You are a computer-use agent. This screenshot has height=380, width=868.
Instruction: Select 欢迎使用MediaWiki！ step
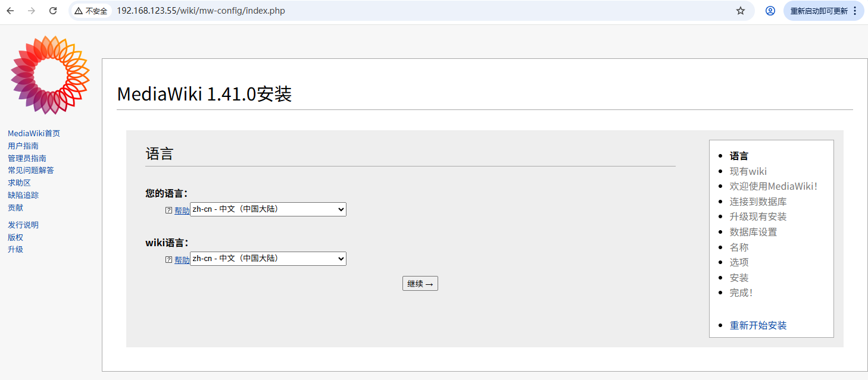pyautogui.click(x=774, y=186)
